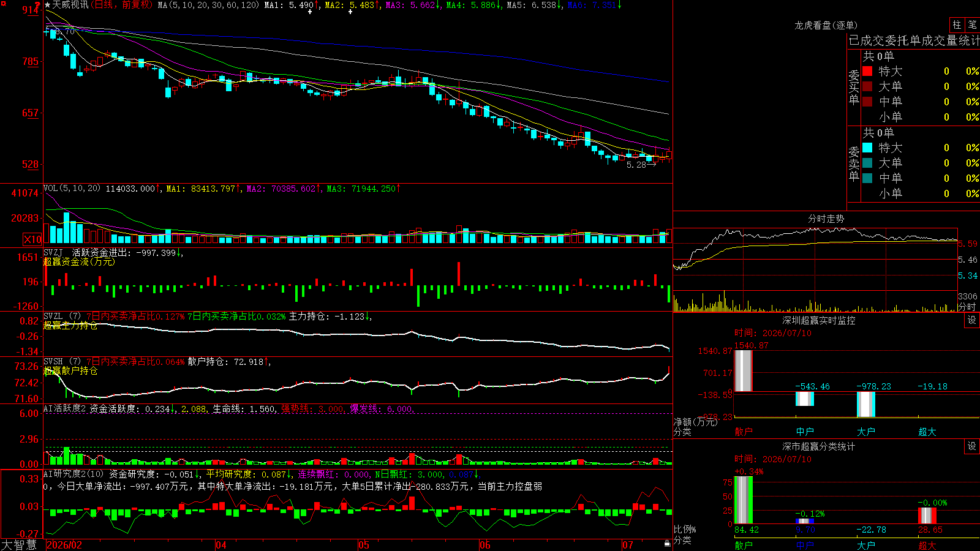Click the 超赢资金流(万元) label
980x551 pixels.
pos(79,261)
